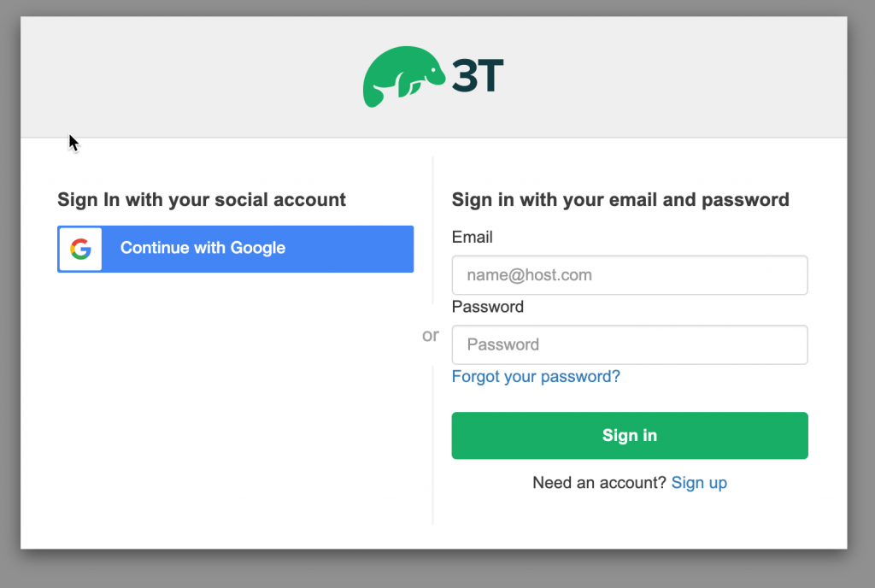Viewport: 875px width, 588px height.
Task: Focus the Email name@host.com input field
Action: click(630, 275)
